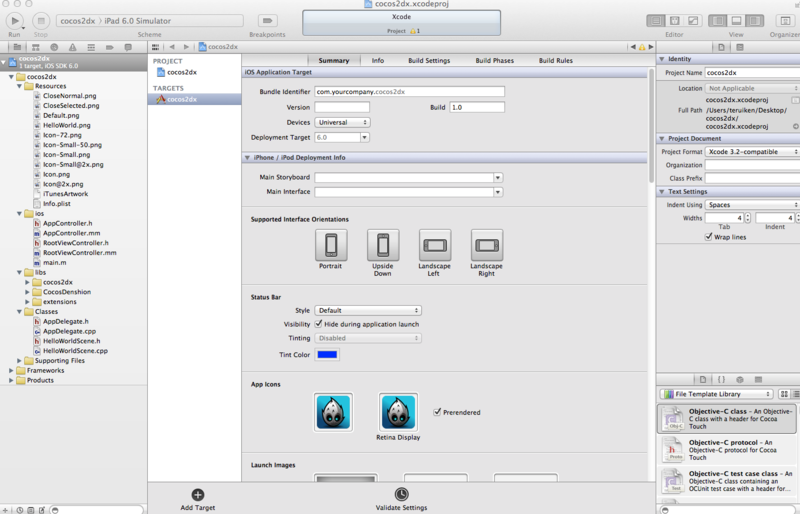Open the Organizer window
The width and height of the screenshot is (800, 514).
click(783, 21)
